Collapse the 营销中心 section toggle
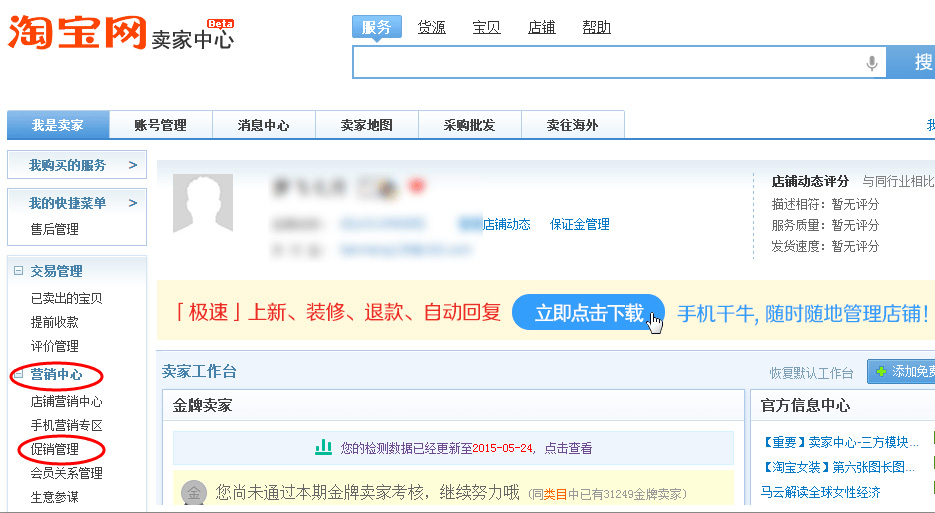Screen dimensions: 935x513 coord(18,375)
